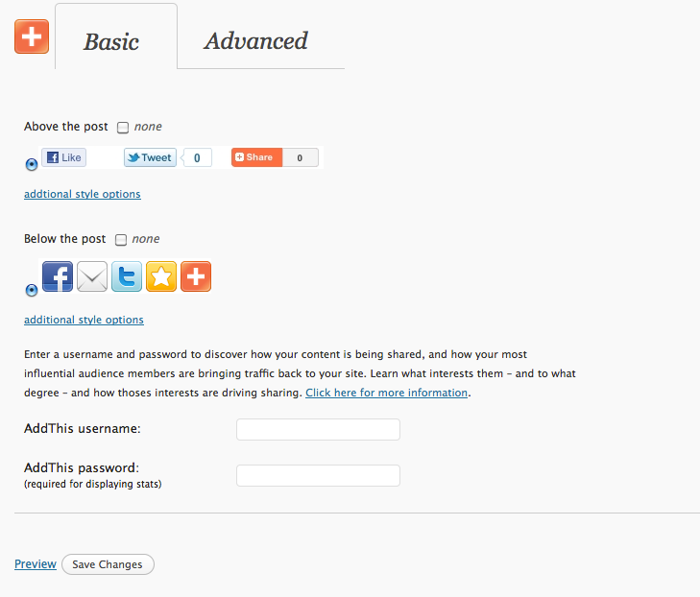Image resolution: width=700 pixels, height=597 pixels.
Task: Open 'additional style options' below the post
Action: (x=84, y=320)
